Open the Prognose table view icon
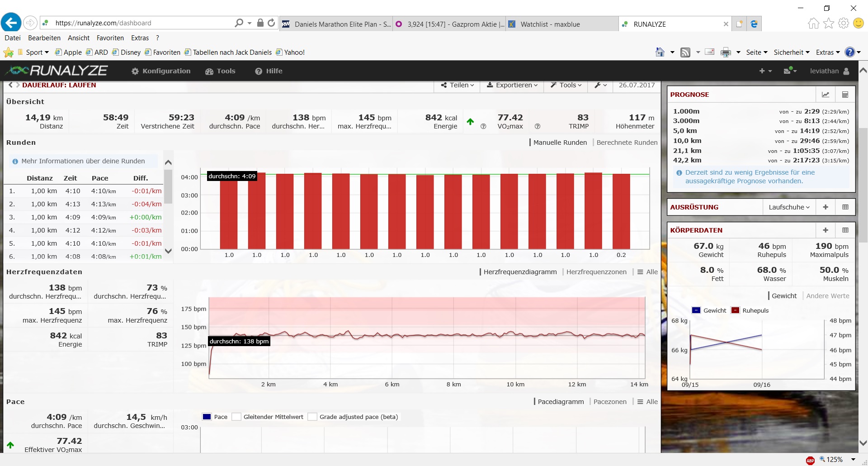 coord(845,95)
